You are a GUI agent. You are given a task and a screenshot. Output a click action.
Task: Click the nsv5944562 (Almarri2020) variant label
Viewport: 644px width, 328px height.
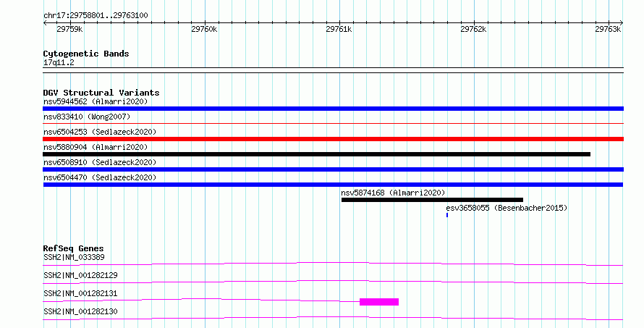click(96, 101)
